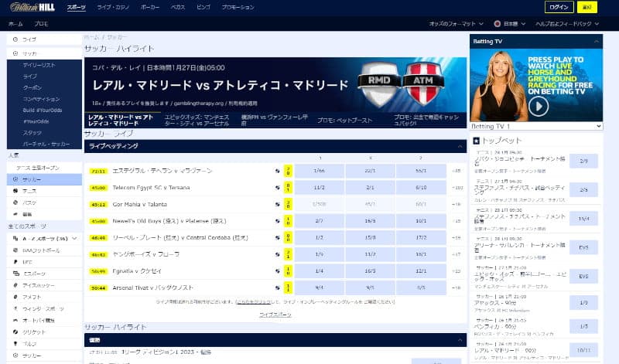Go to ホーム in secondary nav
This screenshot has height=364, width=619.
click(15, 24)
